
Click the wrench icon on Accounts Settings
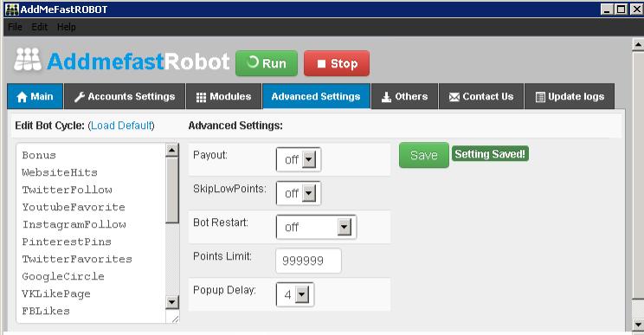(x=80, y=97)
